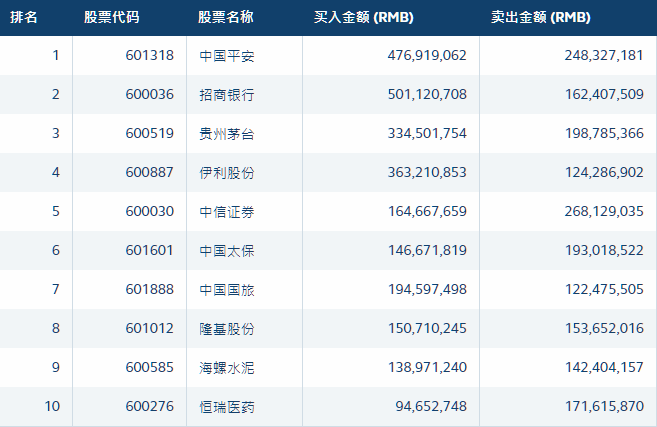
Task: Select stock code 600519
Action: [150, 133]
